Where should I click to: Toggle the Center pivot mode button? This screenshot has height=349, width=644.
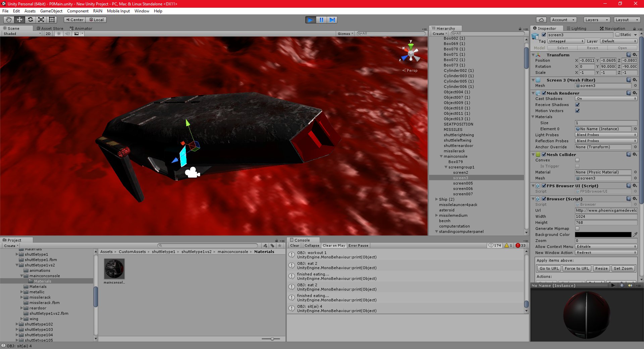coord(74,20)
